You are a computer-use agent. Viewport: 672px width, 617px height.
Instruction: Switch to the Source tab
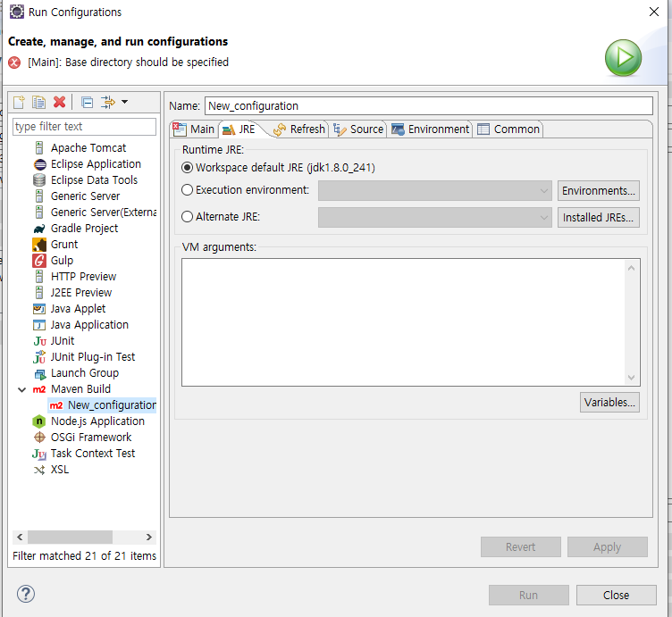pyautogui.click(x=358, y=129)
